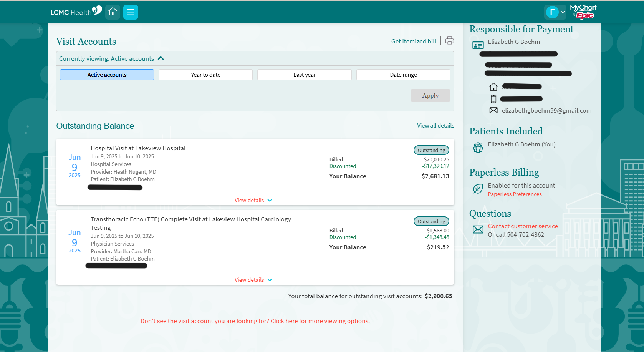Viewport: 644px width, 352px height.
Task: Open the user profile E dropdown
Action: (x=555, y=12)
